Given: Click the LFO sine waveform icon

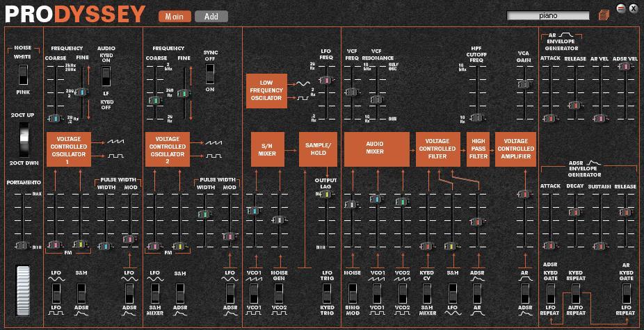Looking at the screenshot, I should point(305,83).
